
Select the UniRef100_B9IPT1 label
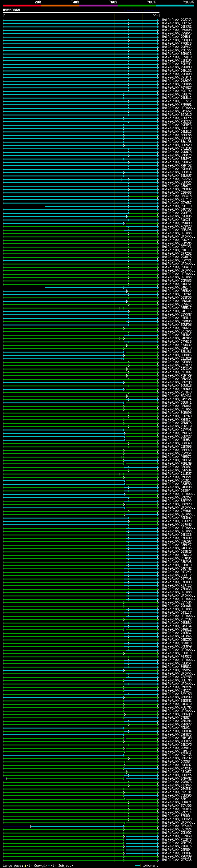[177, 78]
